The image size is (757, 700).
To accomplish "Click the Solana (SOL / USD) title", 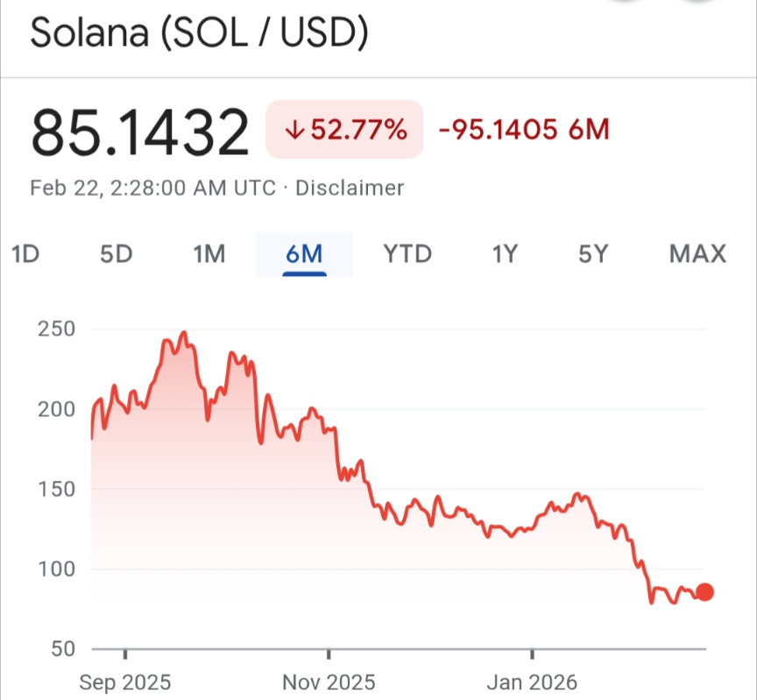I will pyautogui.click(x=200, y=35).
